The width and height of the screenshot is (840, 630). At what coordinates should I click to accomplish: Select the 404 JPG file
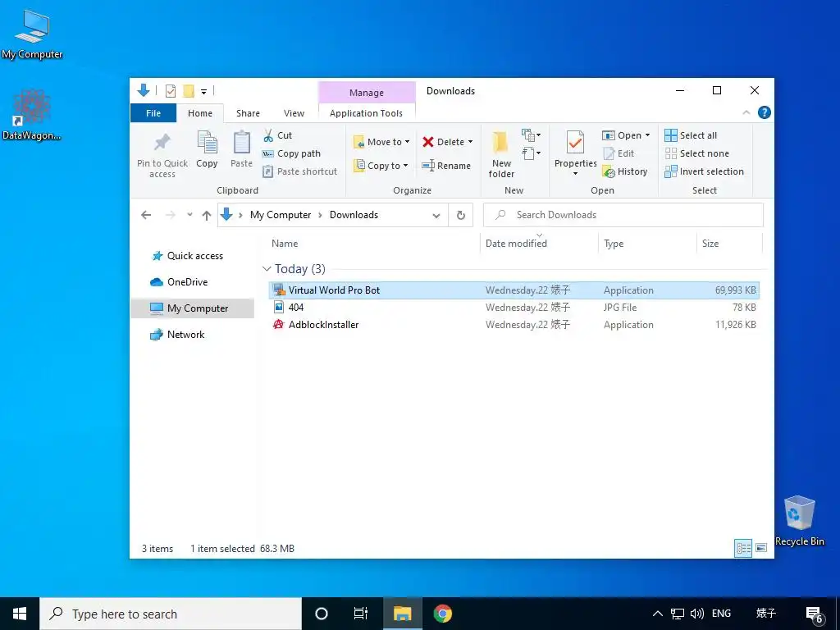click(x=514, y=308)
